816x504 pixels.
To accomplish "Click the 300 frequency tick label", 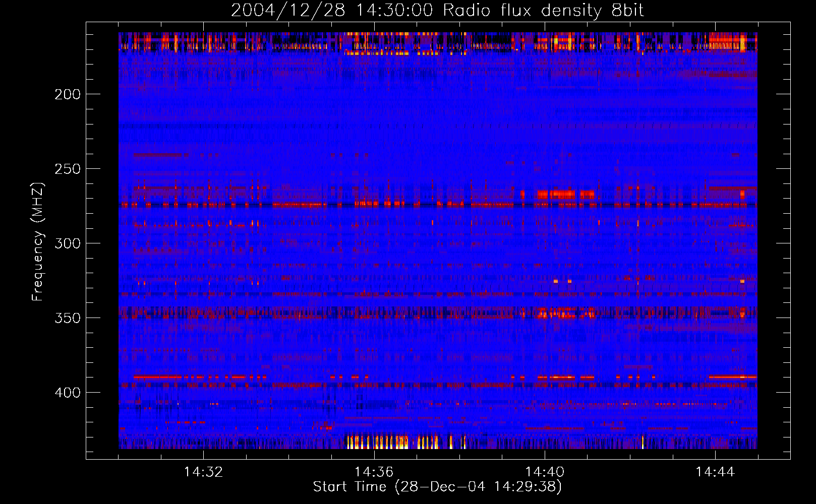I will click(x=68, y=243).
